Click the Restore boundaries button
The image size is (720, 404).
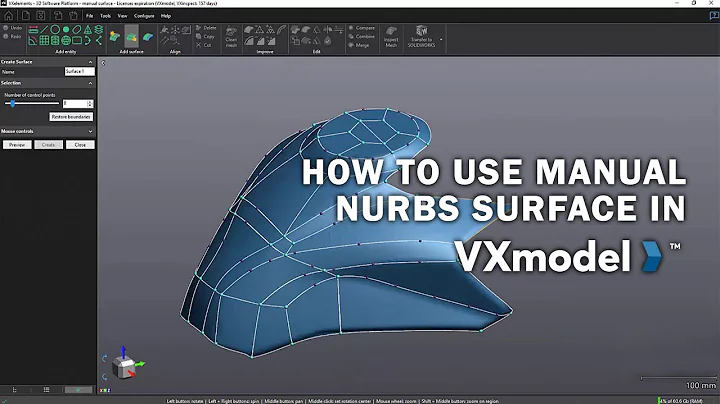click(x=71, y=117)
